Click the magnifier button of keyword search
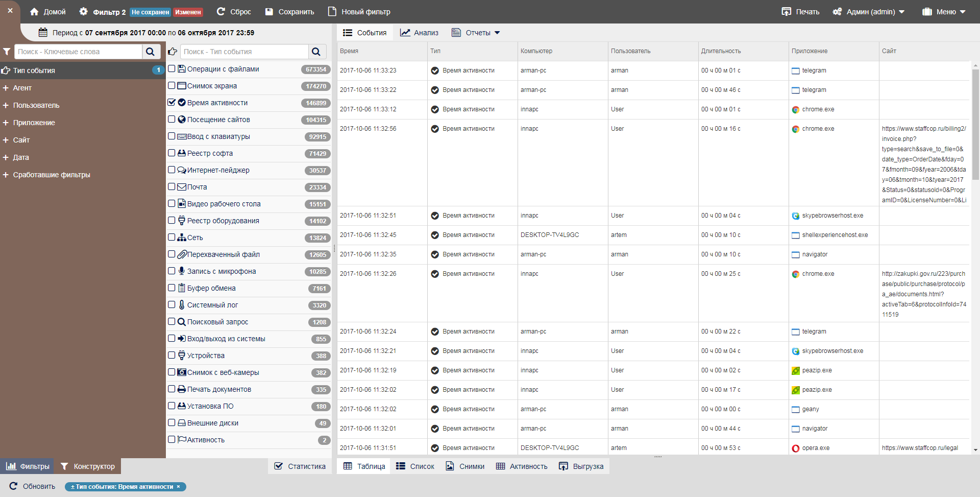Image resolution: width=980 pixels, height=497 pixels. [151, 52]
